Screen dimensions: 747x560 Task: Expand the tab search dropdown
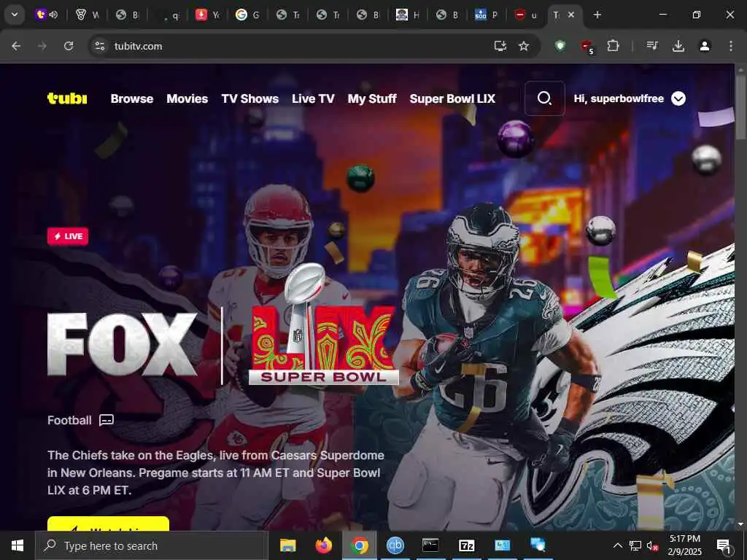[15, 15]
